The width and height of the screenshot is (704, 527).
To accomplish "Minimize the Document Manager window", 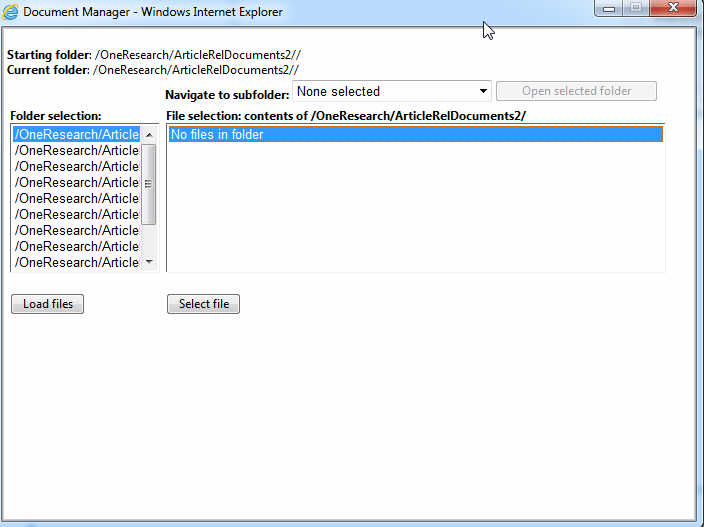I will click(608, 8).
